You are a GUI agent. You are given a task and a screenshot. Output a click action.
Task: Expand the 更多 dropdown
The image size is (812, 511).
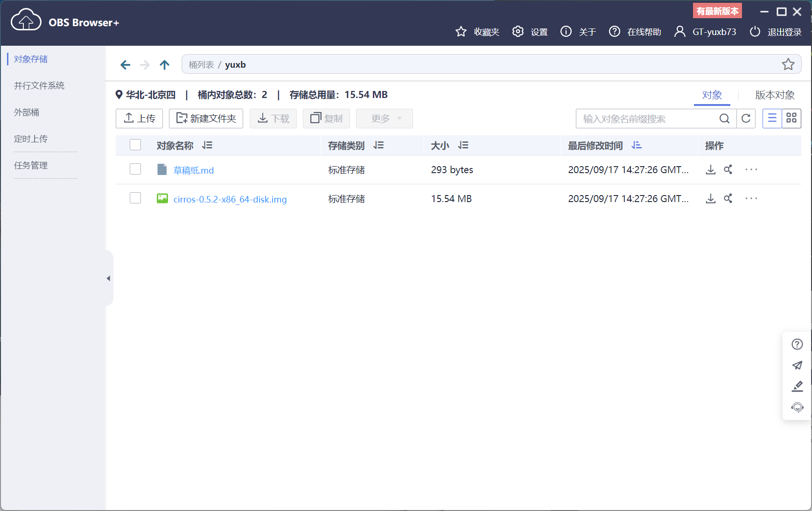(x=385, y=119)
